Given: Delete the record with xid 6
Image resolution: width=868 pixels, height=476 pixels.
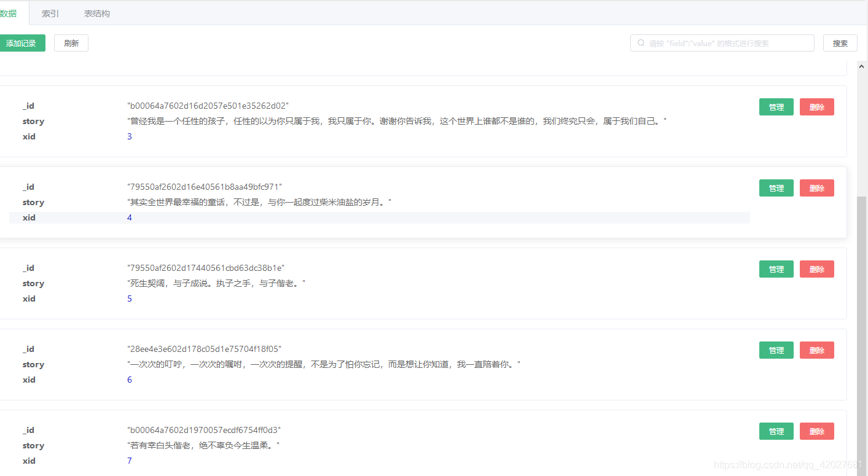Looking at the screenshot, I should pos(817,350).
